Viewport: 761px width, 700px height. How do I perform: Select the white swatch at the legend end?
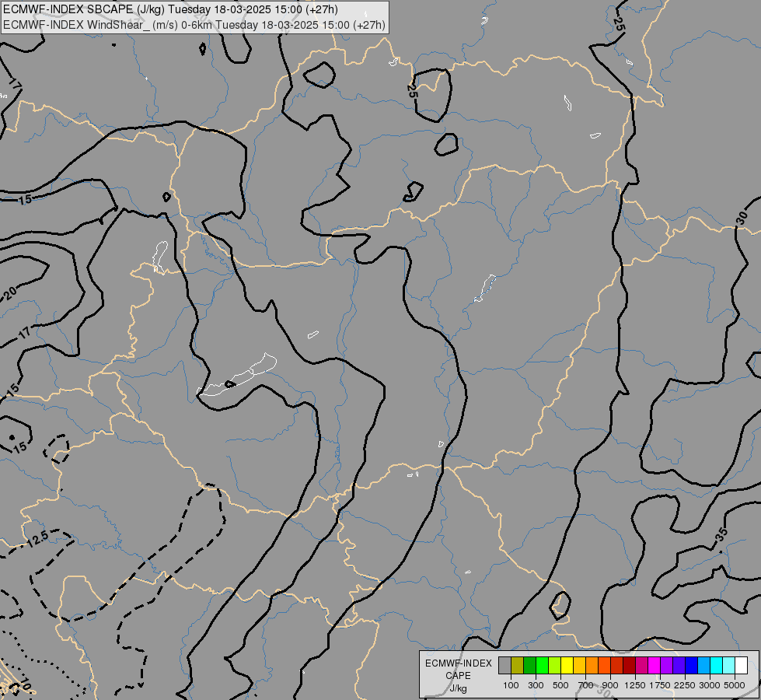[741, 666]
